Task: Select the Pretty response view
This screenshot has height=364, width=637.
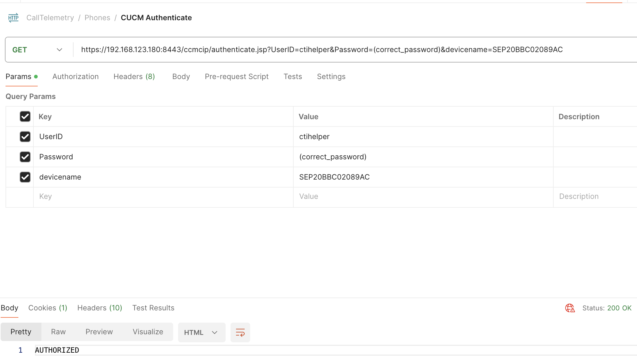Action: (21, 332)
